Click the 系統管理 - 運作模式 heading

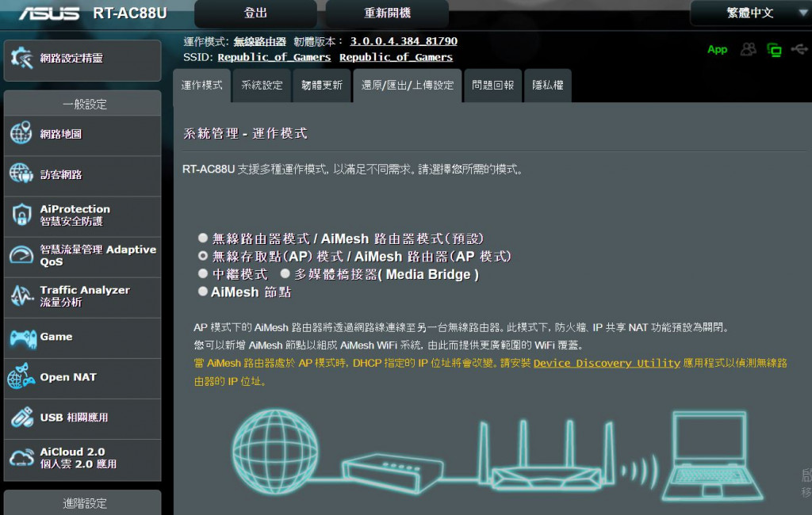pyautogui.click(x=245, y=134)
